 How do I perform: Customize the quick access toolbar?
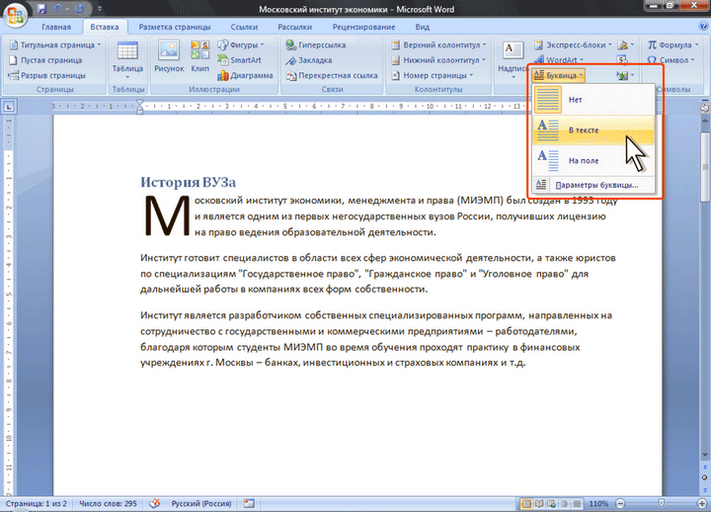(x=100, y=9)
